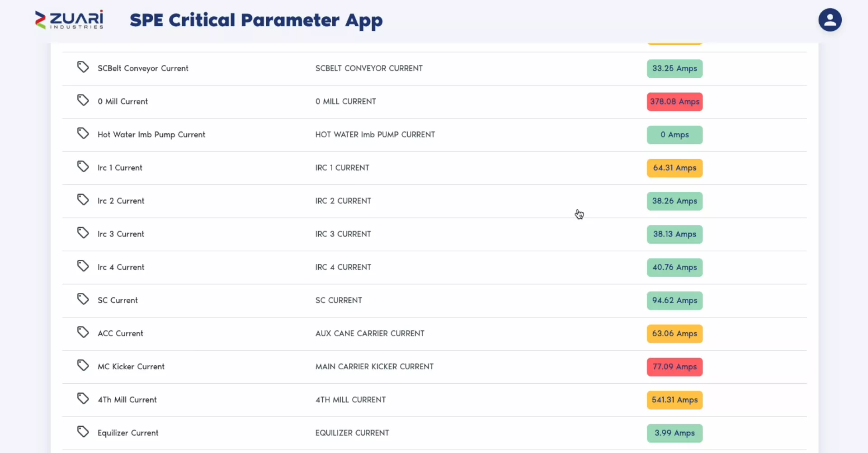Select IRC 4 CURRENT description text
The image size is (868, 453).
[343, 267]
